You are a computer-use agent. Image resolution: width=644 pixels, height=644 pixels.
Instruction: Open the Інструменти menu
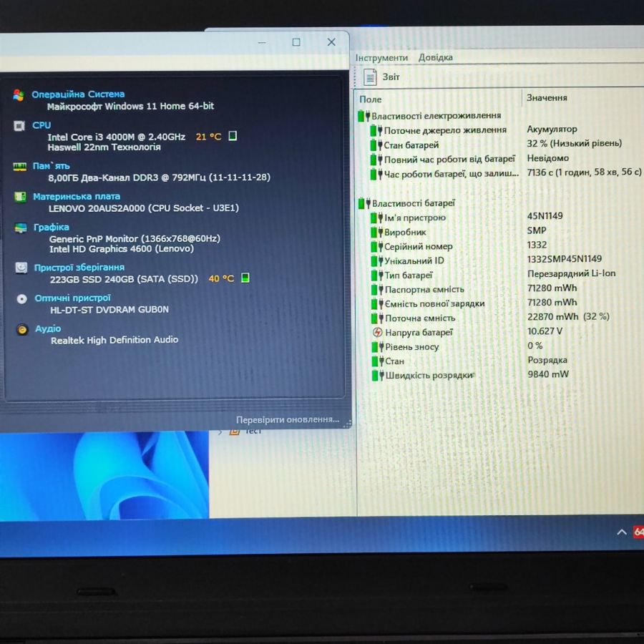coord(381,58)
